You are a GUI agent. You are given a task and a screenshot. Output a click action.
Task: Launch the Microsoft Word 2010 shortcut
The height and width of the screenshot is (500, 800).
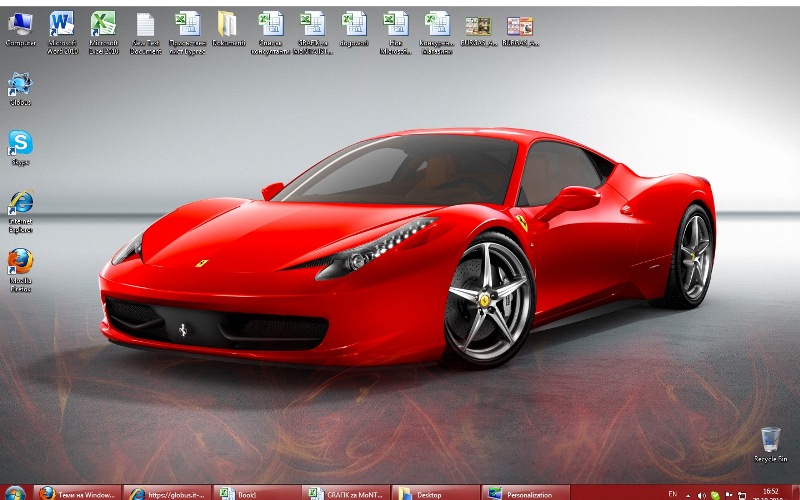click(62, 26)
